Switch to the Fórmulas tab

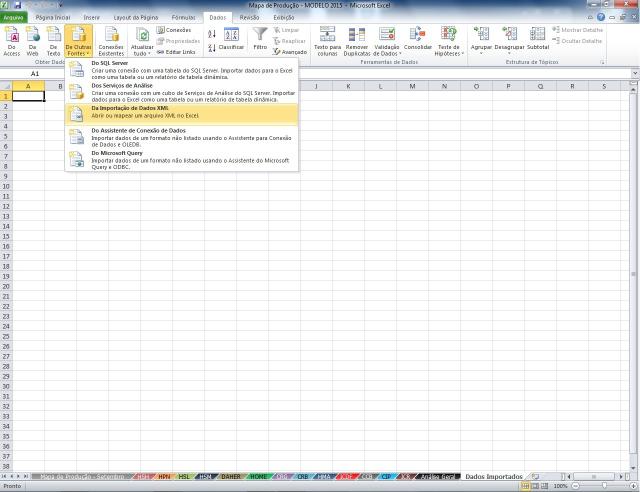[x=183, y=18]
